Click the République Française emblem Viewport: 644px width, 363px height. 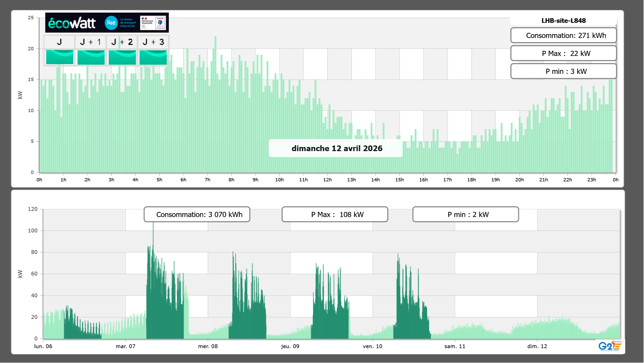(147, 23)
